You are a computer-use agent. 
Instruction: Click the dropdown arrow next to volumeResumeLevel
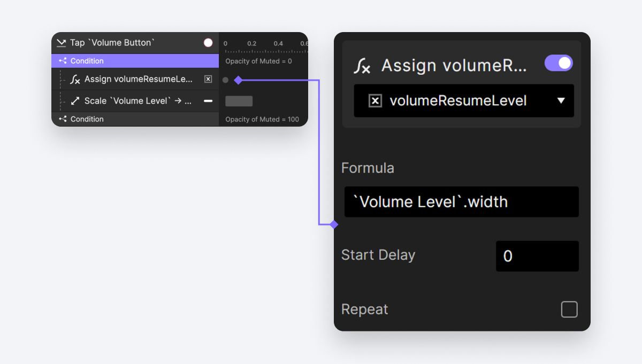click(561, 100)
